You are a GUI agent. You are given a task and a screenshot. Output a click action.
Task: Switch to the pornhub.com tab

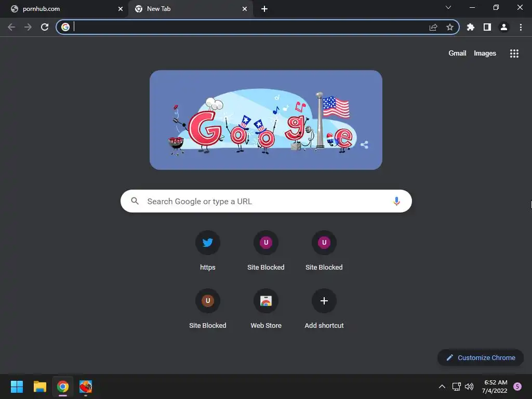[x=64, y=9]
